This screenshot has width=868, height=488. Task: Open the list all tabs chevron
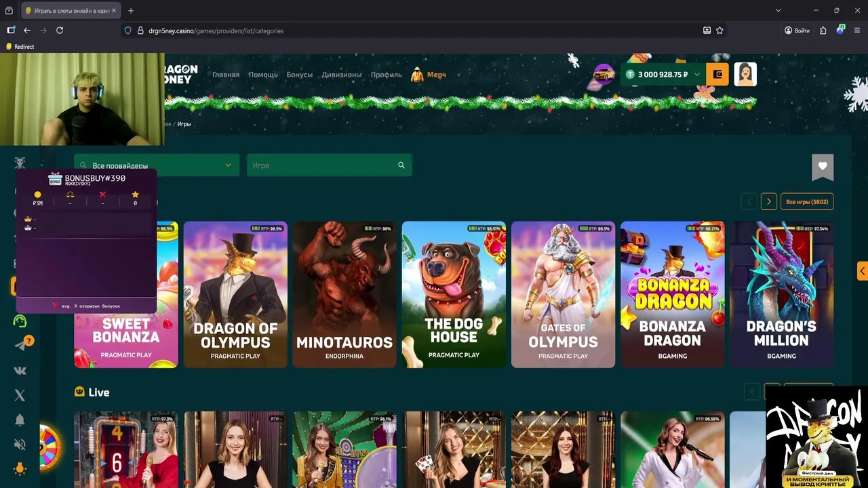click(x=778, y=11)
